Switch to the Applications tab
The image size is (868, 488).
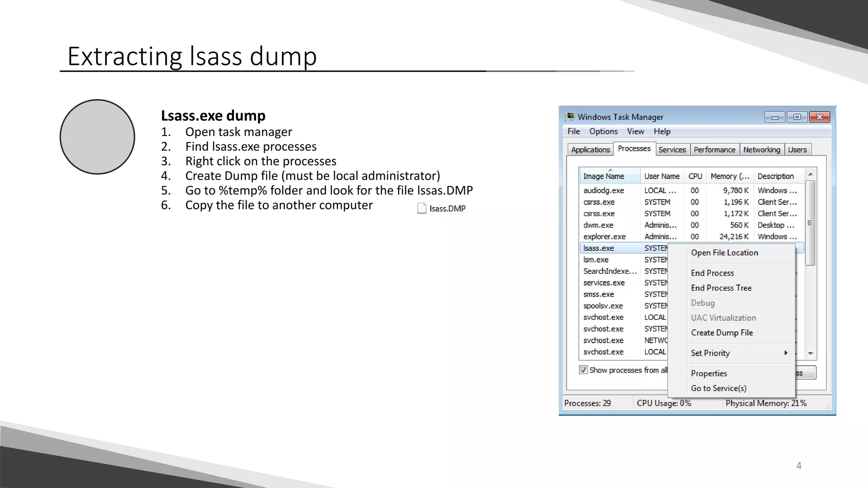click(590, 150)
